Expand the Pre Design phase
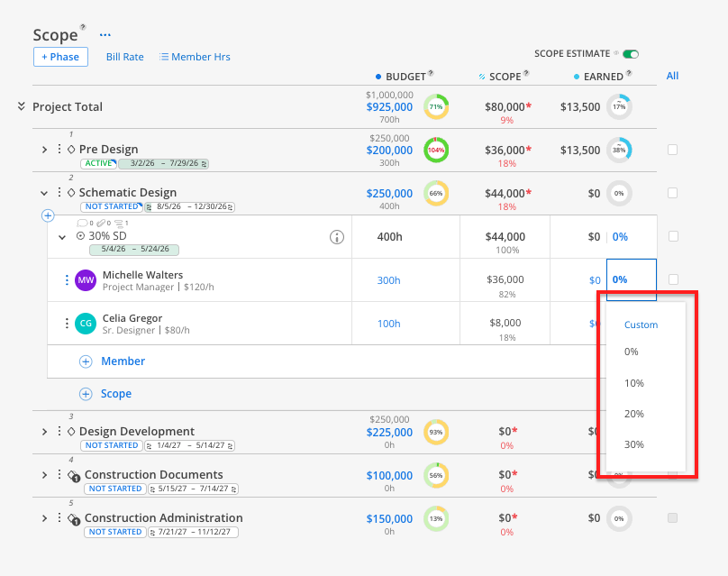Screen dimensions: 728x576 click(x=44, y=150)
